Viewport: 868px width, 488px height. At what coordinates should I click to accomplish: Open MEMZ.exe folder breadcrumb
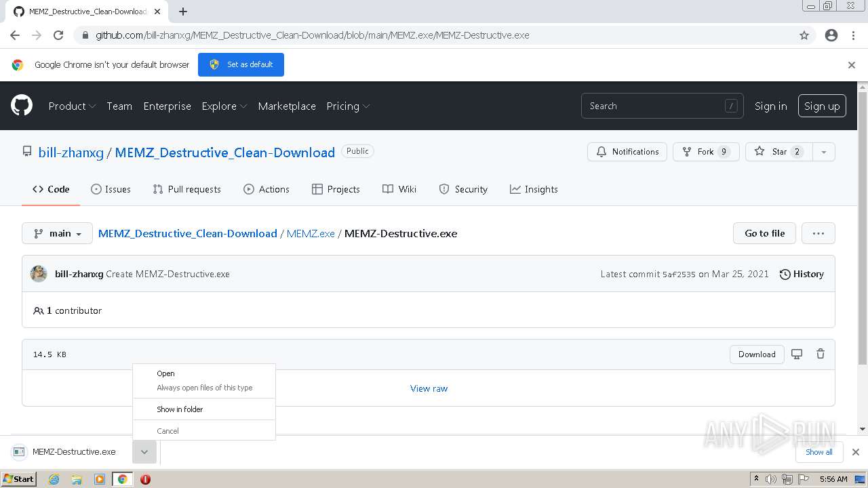point(311,233)
